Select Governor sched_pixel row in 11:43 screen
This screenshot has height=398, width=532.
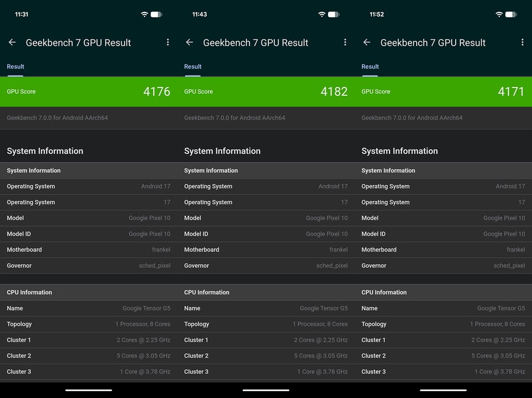(266, 266)
